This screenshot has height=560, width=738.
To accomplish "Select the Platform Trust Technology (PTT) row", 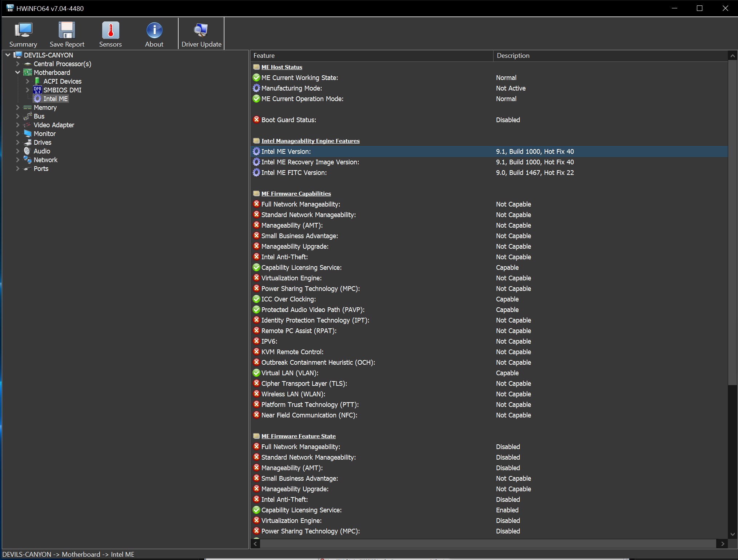I will coord(489,405).
